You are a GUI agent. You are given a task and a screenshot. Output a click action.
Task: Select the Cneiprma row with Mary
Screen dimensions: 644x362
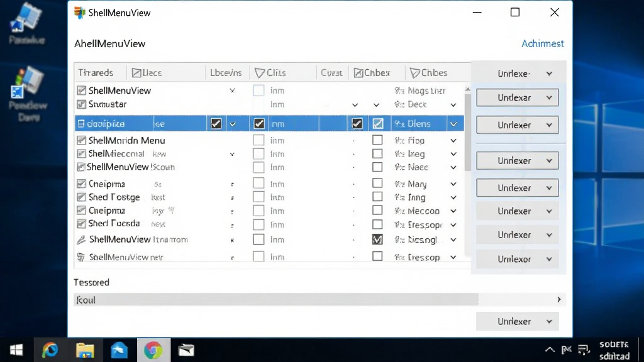pos(107,184)
